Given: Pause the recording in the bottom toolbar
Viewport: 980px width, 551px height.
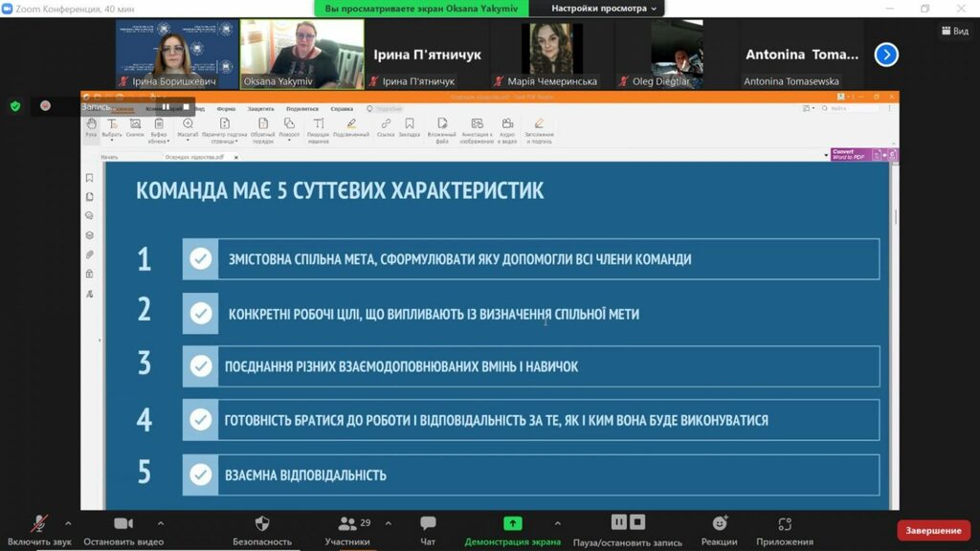Looking at the screenshot, I should pyautogui.click(x=619, y=521).
